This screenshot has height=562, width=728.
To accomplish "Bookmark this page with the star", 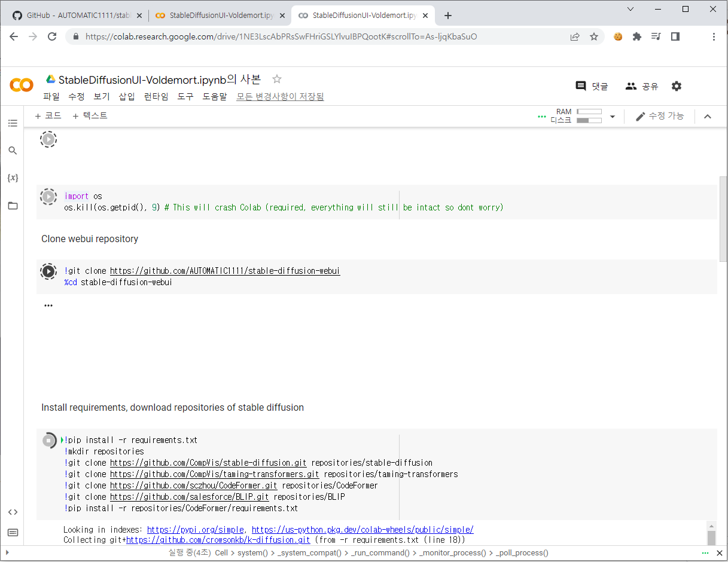I will pos(594,36).
